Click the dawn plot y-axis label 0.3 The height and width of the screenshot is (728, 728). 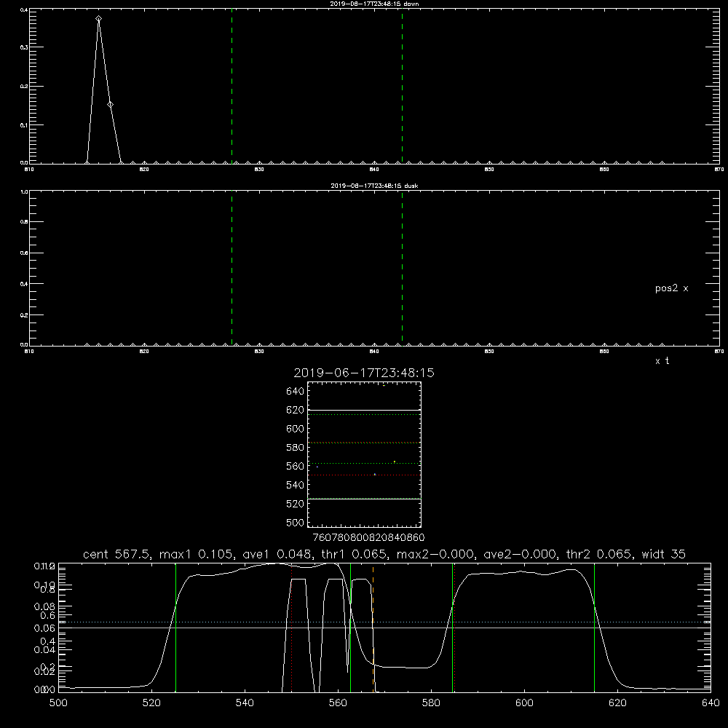click(24, 47)
